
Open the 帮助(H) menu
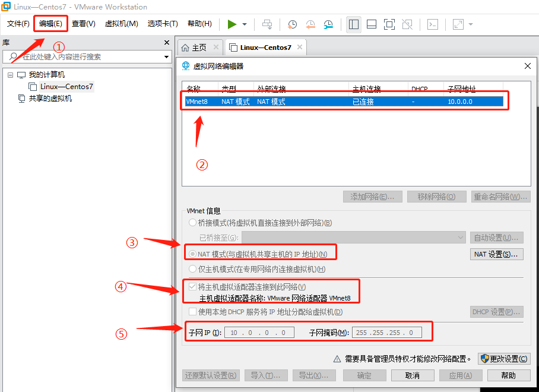point(199,24)
